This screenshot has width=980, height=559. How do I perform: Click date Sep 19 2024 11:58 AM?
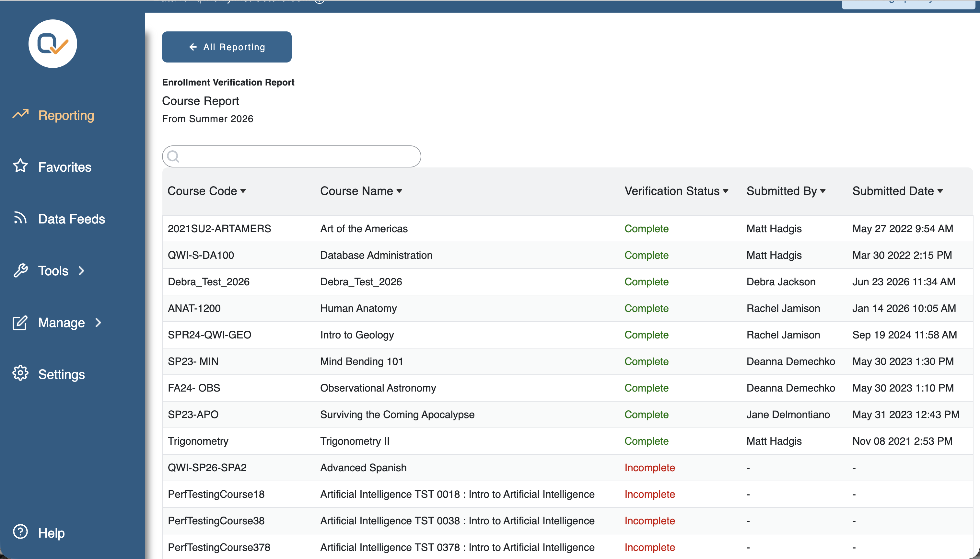click(x=904, y=335)
